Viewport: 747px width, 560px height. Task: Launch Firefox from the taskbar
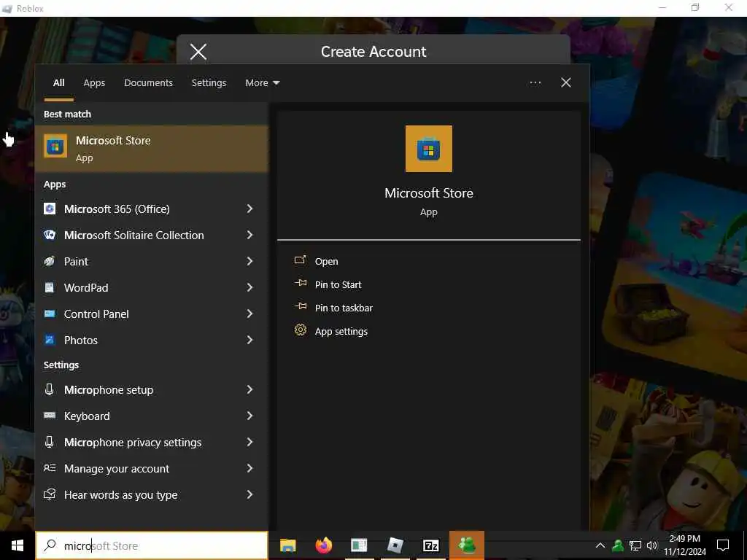coord(323,545)
